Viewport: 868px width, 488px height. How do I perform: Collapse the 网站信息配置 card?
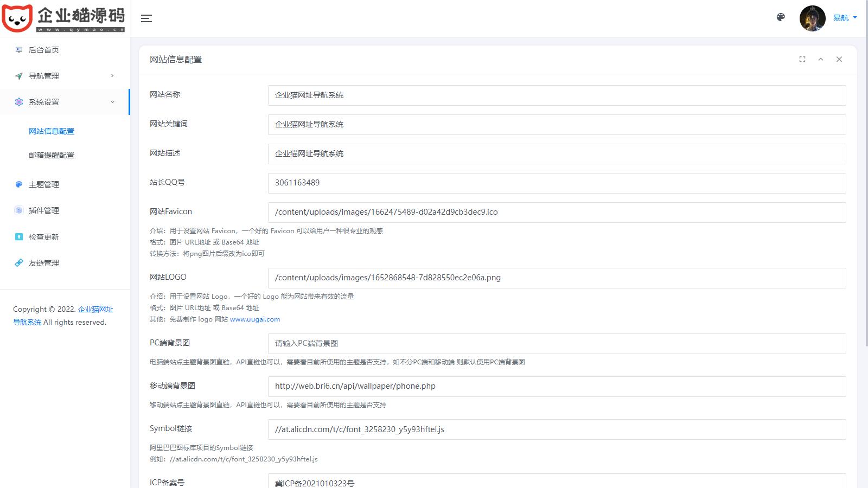[x=821, y=60]
